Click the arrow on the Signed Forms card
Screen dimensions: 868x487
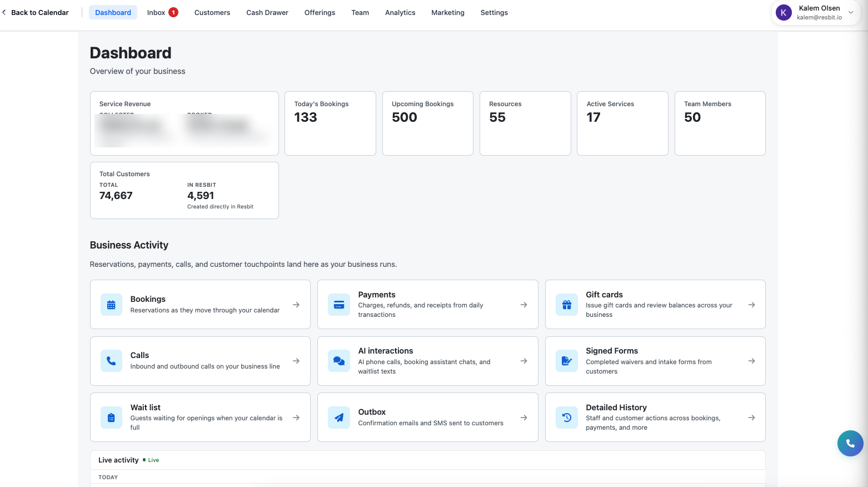coord(752,361)
